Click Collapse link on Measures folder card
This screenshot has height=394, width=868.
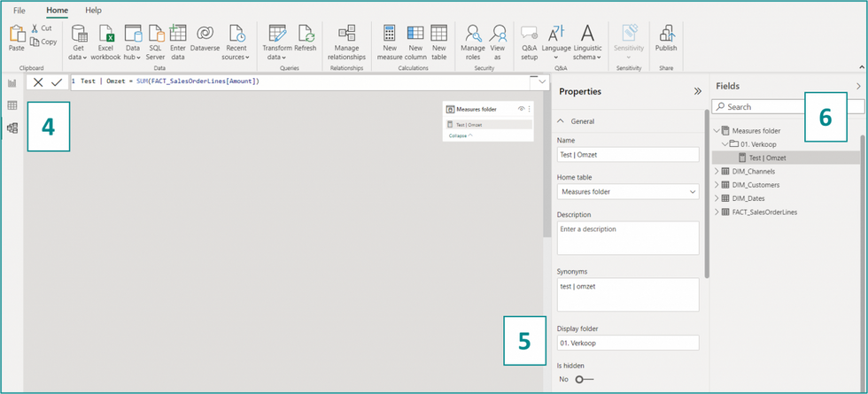[460, 135]
